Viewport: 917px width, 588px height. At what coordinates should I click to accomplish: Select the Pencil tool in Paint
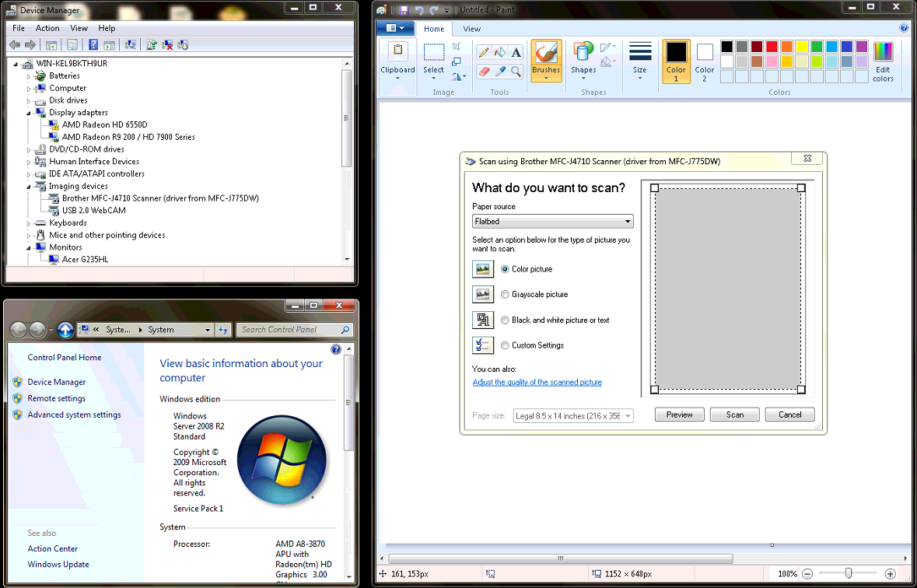[484, 51]
